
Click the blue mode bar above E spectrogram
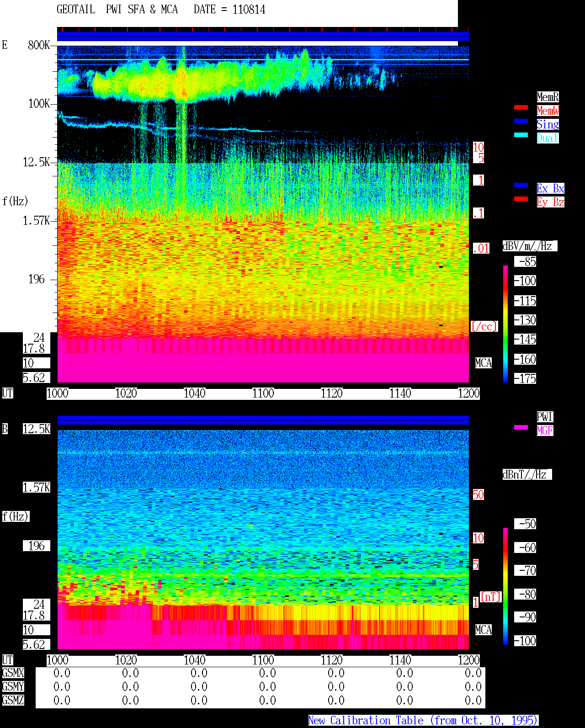point(263,37)
